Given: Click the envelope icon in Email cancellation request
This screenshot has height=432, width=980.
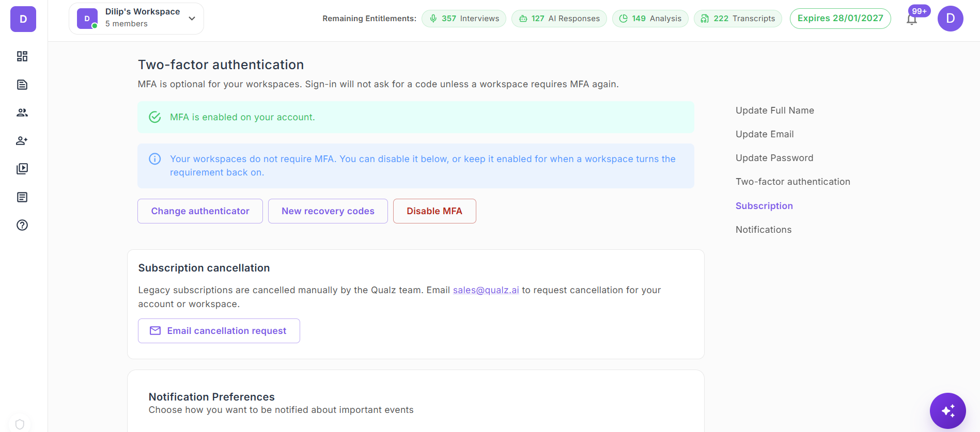Looking at the screenshot, I should [x=155, y=331].
